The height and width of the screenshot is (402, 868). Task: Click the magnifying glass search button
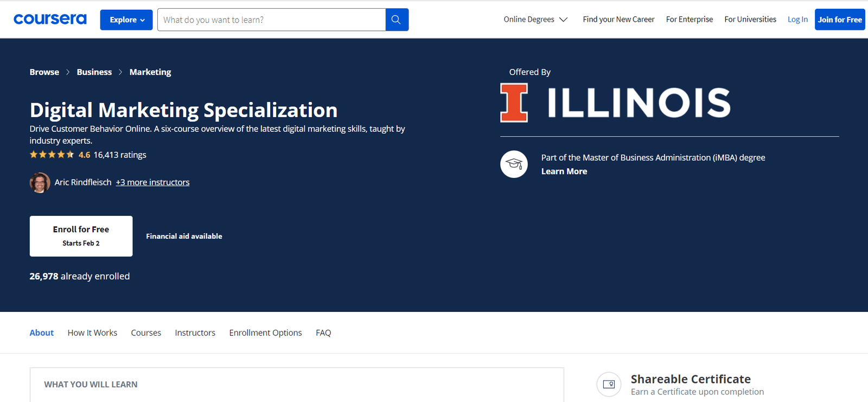pos(397,20)
